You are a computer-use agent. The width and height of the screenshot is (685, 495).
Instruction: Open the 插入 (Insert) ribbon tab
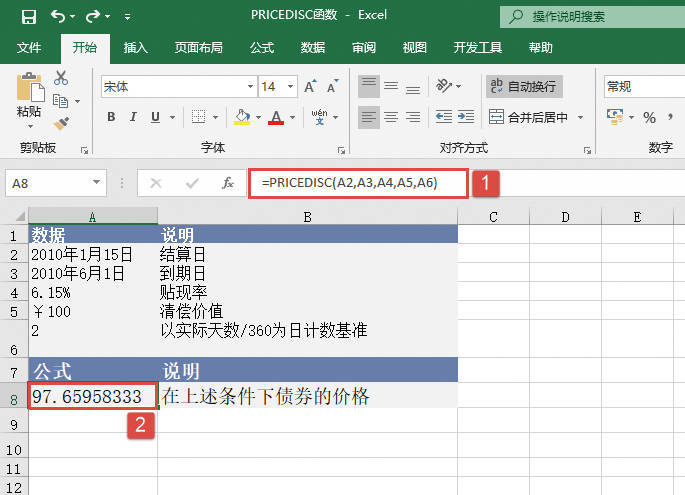coord(136,48)
